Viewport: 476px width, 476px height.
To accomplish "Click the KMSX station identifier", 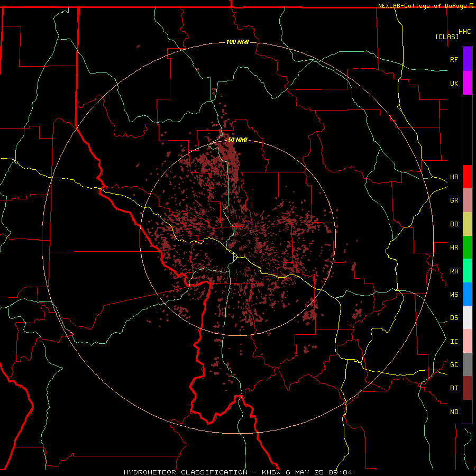I will pos(271,472).
